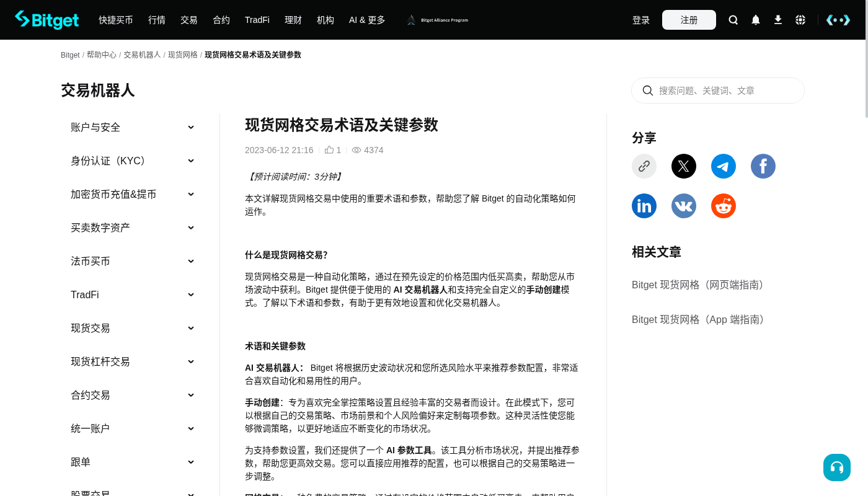Image resolution: width=868 pixels, height=496 pixels.
Task: Click the 分享 heading
Action: coord(644,138)
